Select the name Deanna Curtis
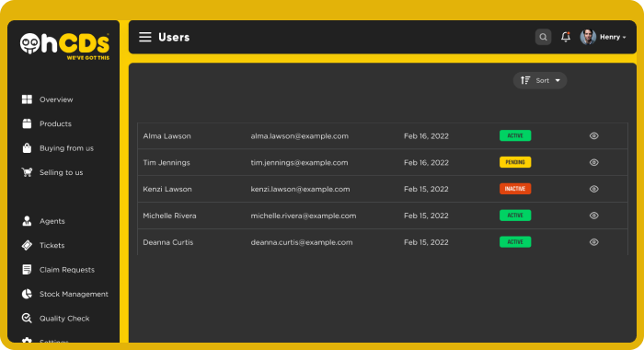Screen dimensions: 644x350 coord(168,242)
